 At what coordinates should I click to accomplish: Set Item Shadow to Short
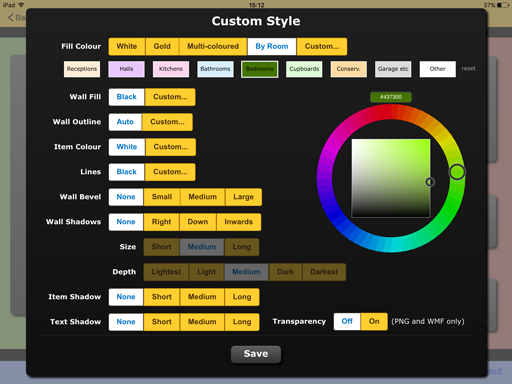point(162,297)
